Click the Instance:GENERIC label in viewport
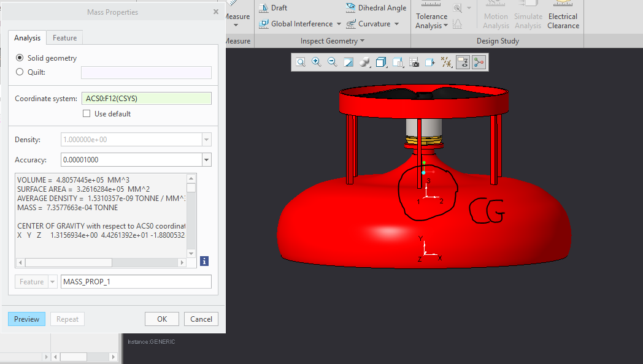This screenshot has width=643, height=364. (x=152, y=341)
